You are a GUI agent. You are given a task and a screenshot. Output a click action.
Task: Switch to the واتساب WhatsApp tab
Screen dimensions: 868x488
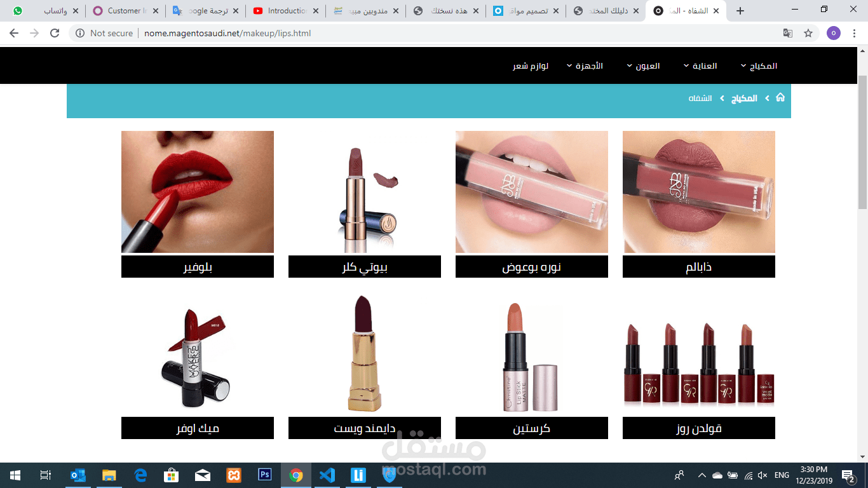[44, 11]
